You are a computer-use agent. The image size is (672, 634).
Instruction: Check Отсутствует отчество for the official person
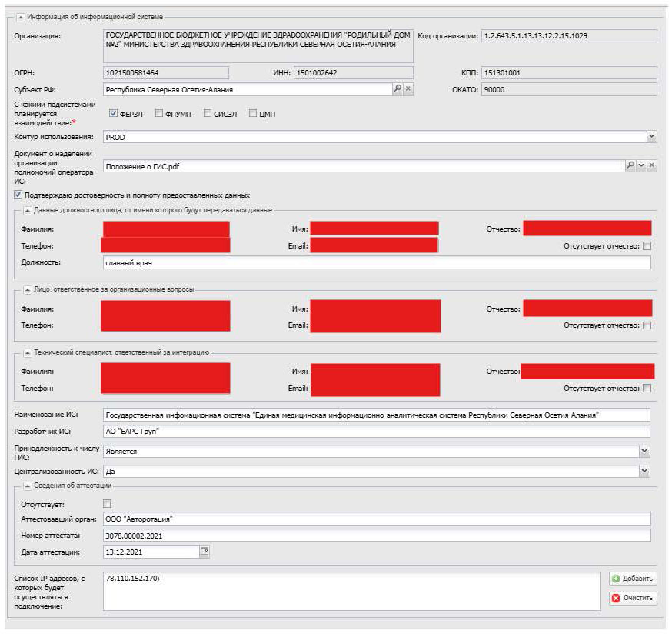click(x=647, y=245)
